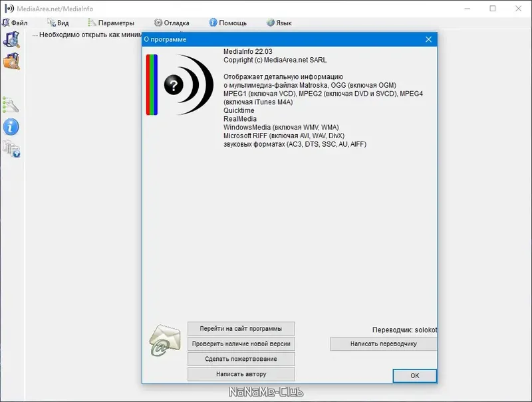Click the open file icon in sidebar
This screenshot has height=402, width=532.
tap(11, 39)
